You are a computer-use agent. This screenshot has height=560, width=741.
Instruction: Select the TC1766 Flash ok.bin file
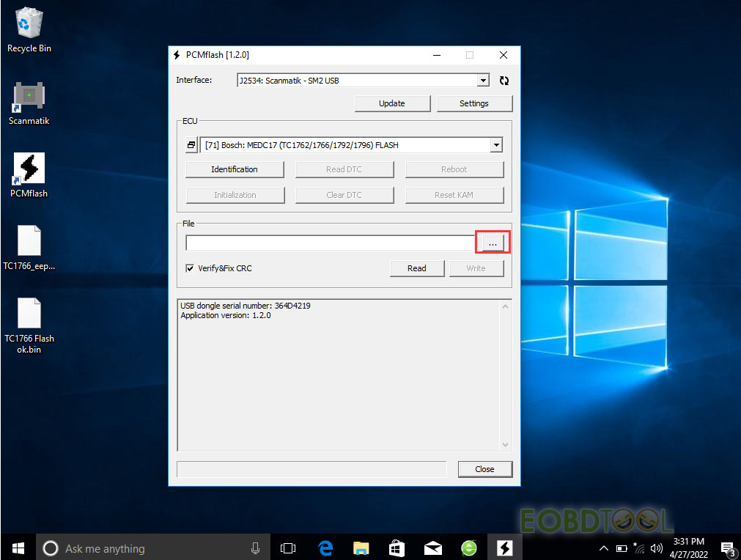click(x=29, y=314)
